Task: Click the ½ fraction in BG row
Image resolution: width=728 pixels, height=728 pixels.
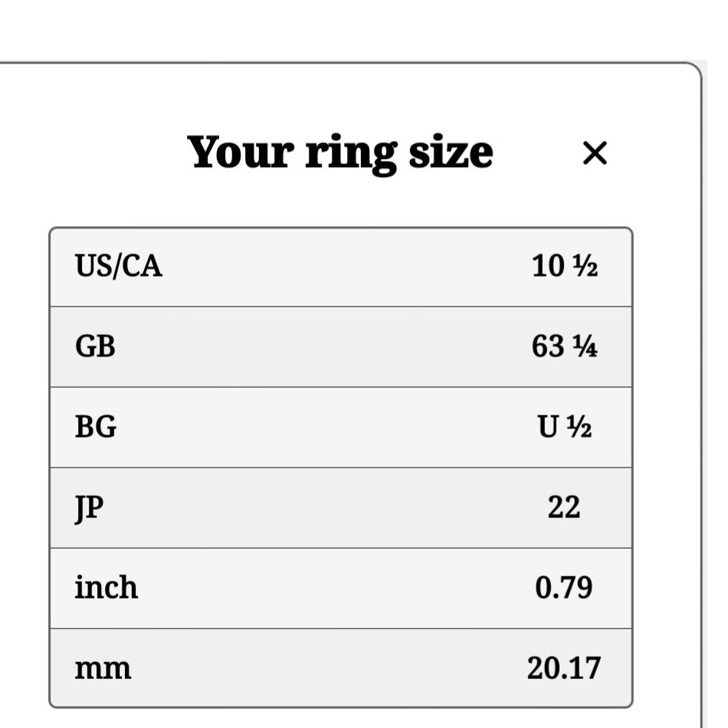Action: point(579,427)
